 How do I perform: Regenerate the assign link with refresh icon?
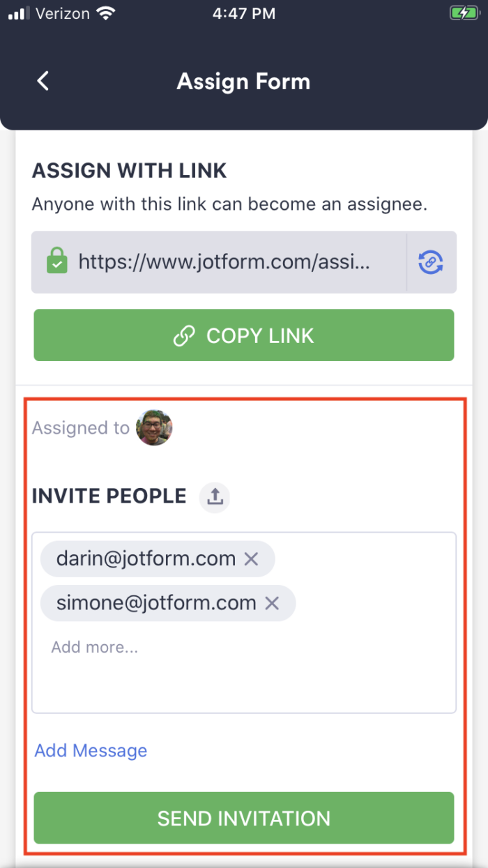[431, 262]
